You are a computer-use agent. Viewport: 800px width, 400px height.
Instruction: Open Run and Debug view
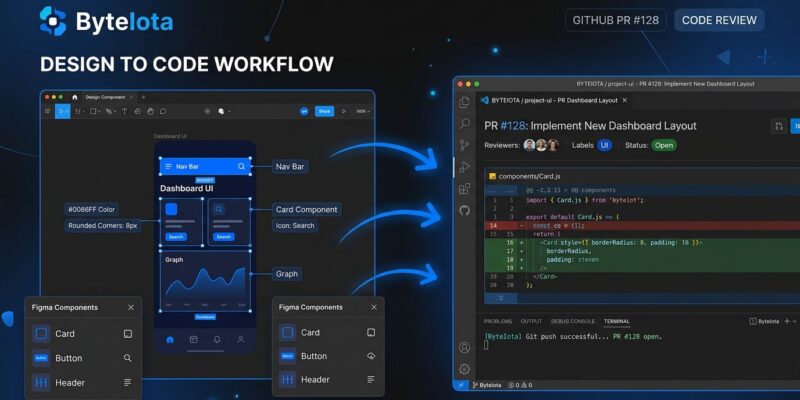point(464,167)
